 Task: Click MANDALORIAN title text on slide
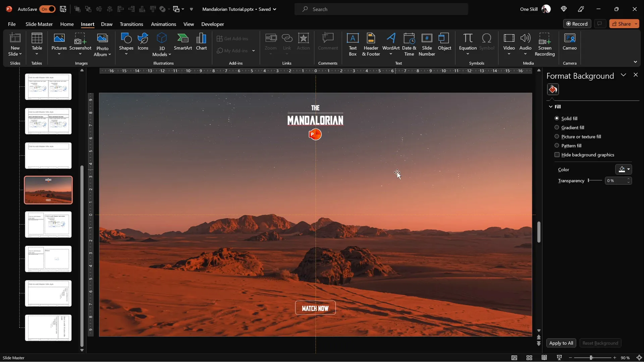point(315,120)
